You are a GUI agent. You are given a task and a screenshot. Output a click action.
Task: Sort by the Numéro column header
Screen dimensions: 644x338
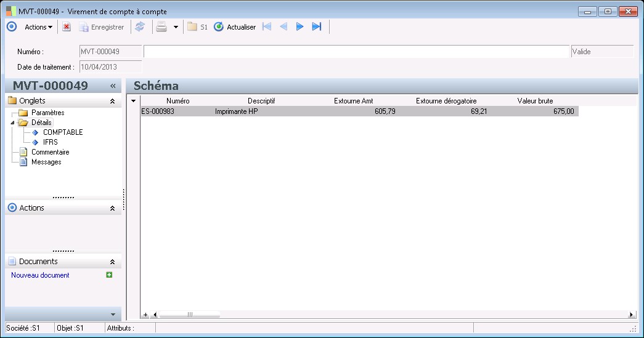point(178,101)
